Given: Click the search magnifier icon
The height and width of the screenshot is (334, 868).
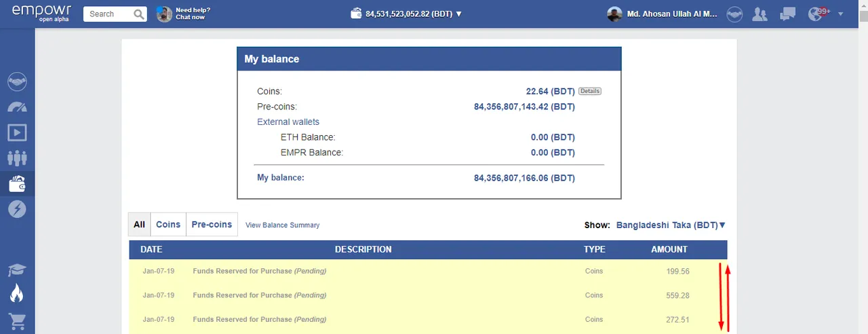Looking at the screenshot, I should point(138,14).
